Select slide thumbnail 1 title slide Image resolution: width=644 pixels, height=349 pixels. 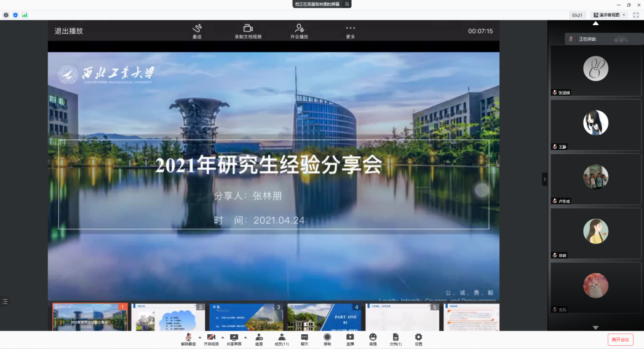[x=90, y=317]
